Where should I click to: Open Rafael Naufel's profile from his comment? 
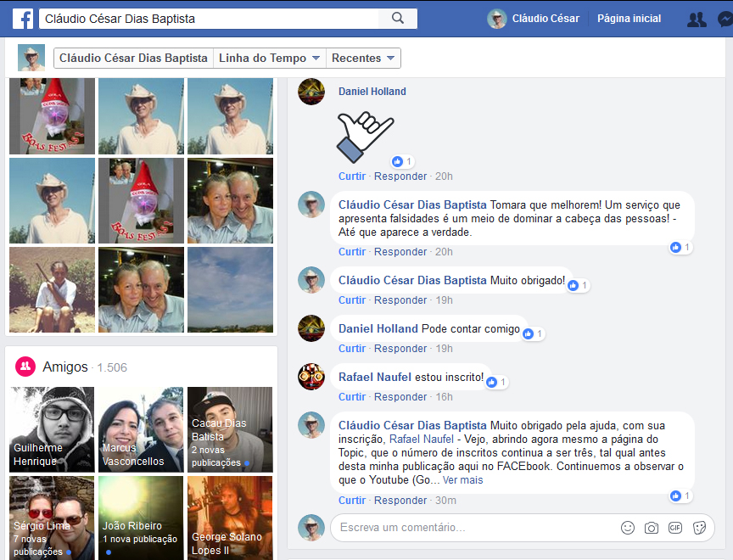[375, 377]
